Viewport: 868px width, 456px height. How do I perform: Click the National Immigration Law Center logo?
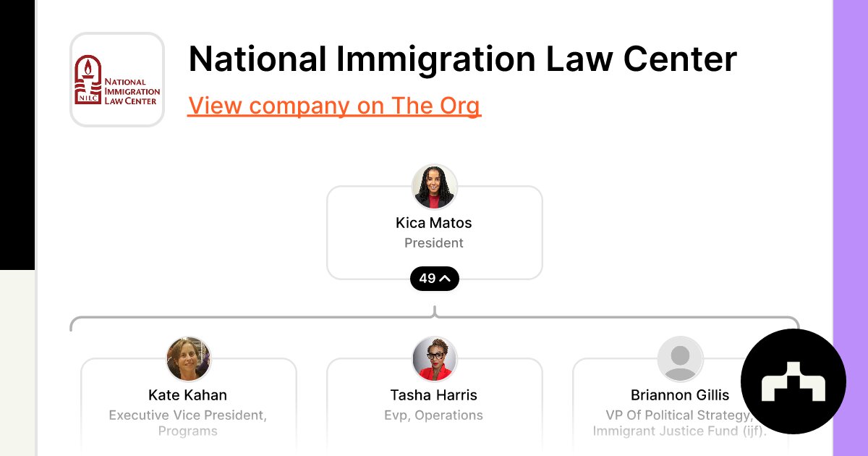click(x=117, y=80)
